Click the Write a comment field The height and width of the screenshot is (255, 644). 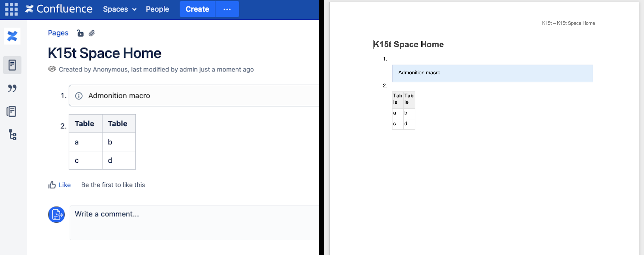[x=194, y=222]
